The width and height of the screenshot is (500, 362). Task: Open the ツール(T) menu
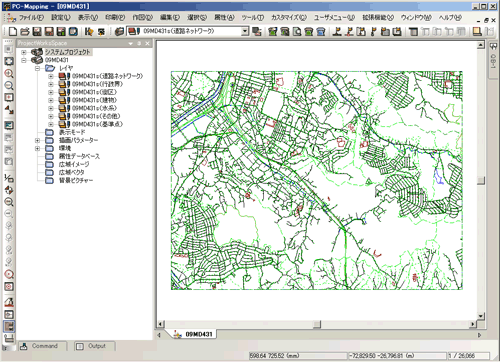pyautogui.click(x=253, y=18)
